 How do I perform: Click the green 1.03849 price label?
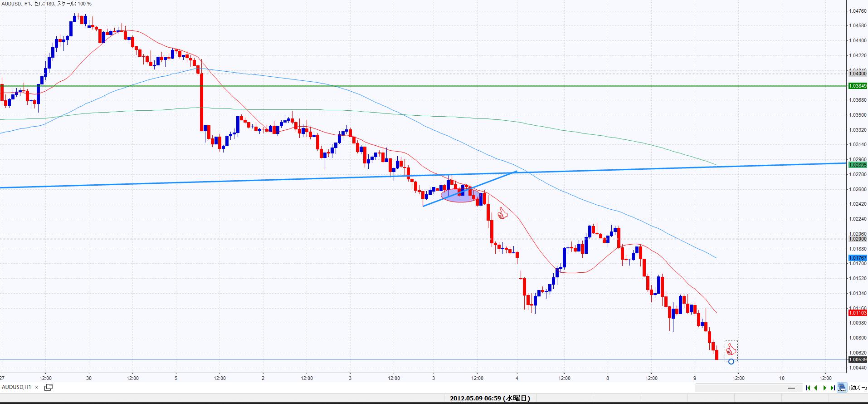tap(857, 86)
